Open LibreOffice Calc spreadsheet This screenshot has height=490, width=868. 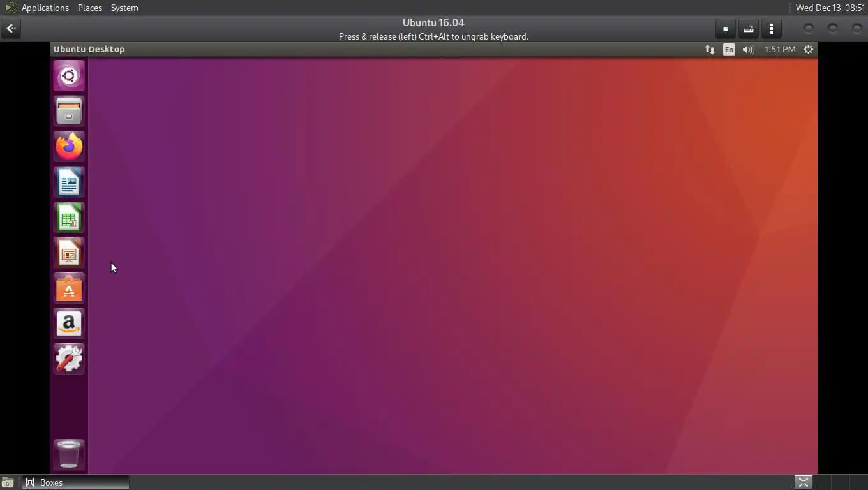[69, 218]
